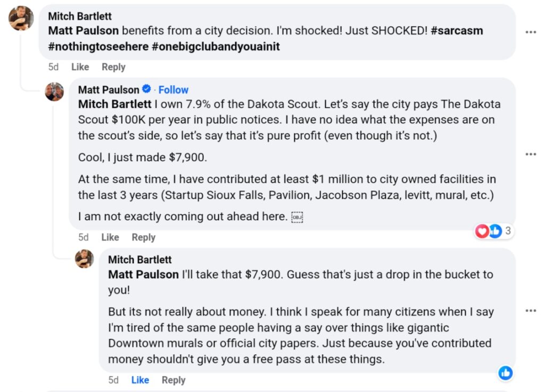Open the #sarcasm hashtag
Screen dimensions: 545x392
coord(457,30)
